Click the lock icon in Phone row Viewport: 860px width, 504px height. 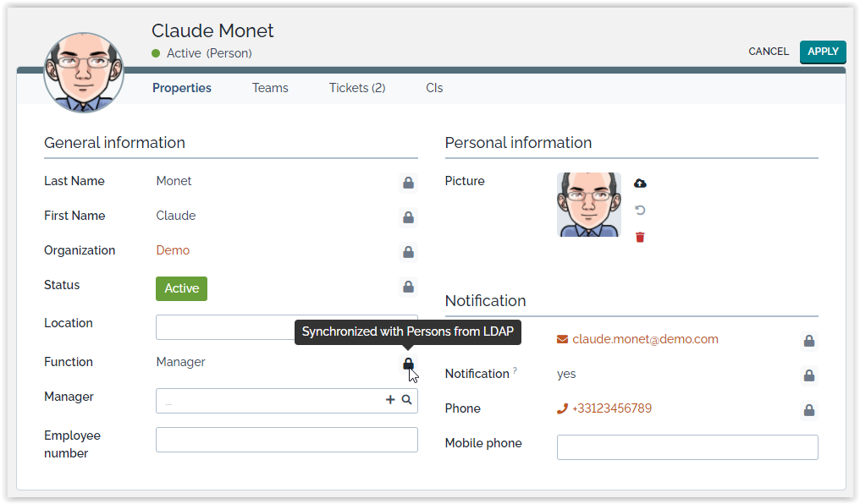[x=808, y=410]
